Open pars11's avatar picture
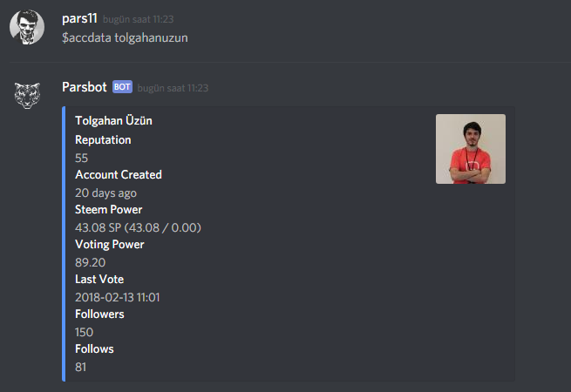The width and height of the screenshot is (571, 392). (x=27, y=27)
